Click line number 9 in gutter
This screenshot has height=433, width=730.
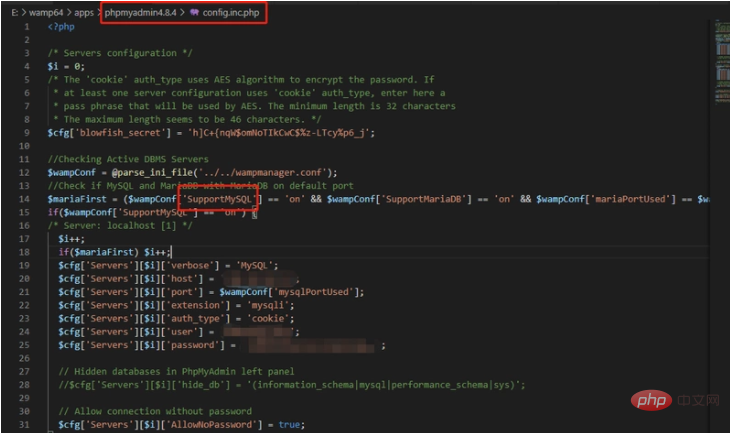click(27, 133)
